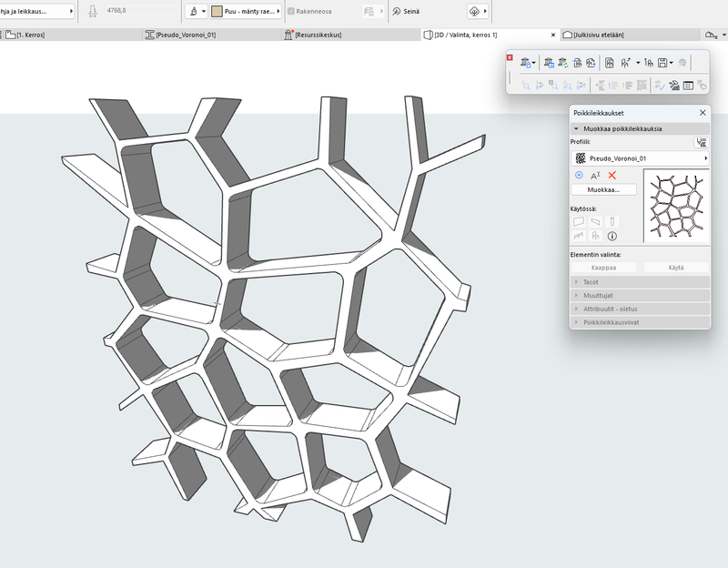Toggle wall usage under Käytössä

[x=578, y=221]
